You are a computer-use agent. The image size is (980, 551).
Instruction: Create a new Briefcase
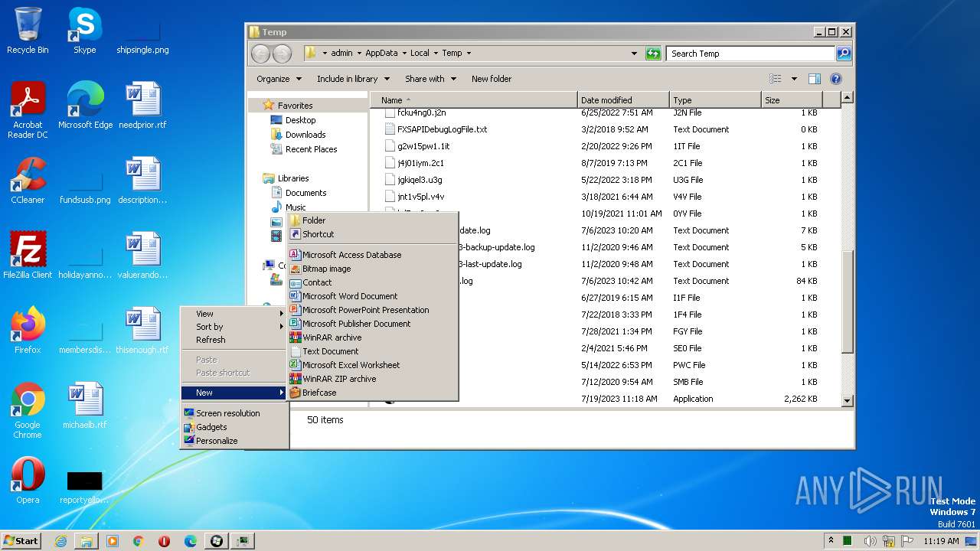tap(373, 393)
